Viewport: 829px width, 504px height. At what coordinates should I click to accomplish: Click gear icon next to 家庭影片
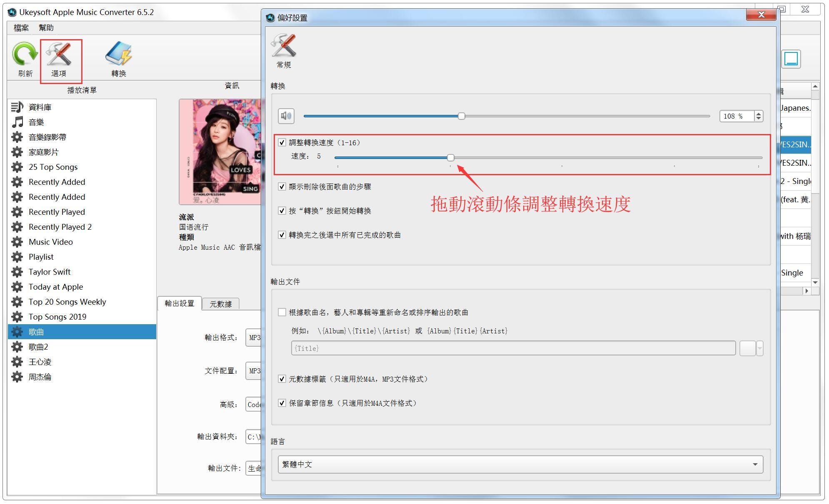coord(17,152)
